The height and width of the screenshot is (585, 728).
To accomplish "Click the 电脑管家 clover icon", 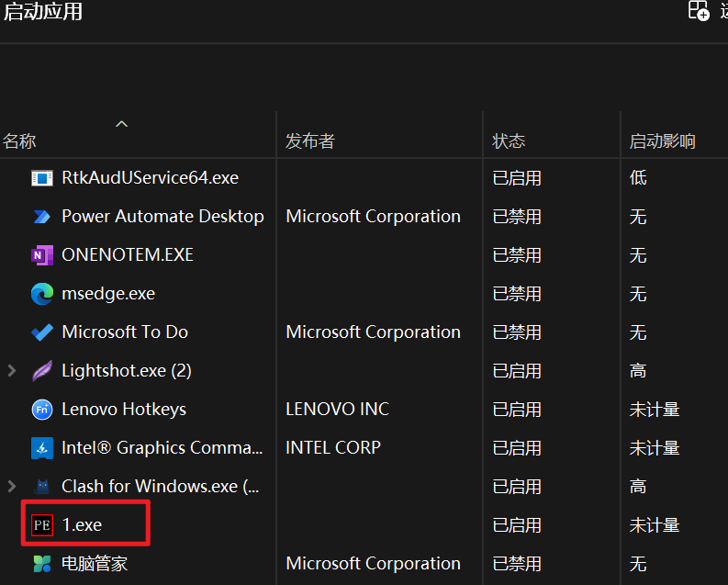I will click(42, 564).
